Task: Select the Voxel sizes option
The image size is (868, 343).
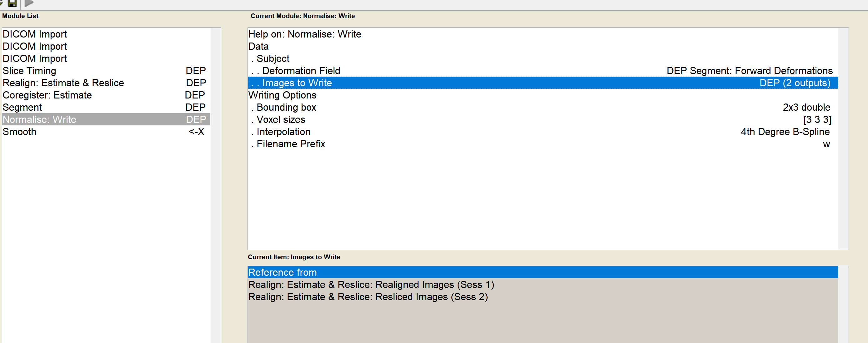Action: pyautogui.click(x=543, y=119)
